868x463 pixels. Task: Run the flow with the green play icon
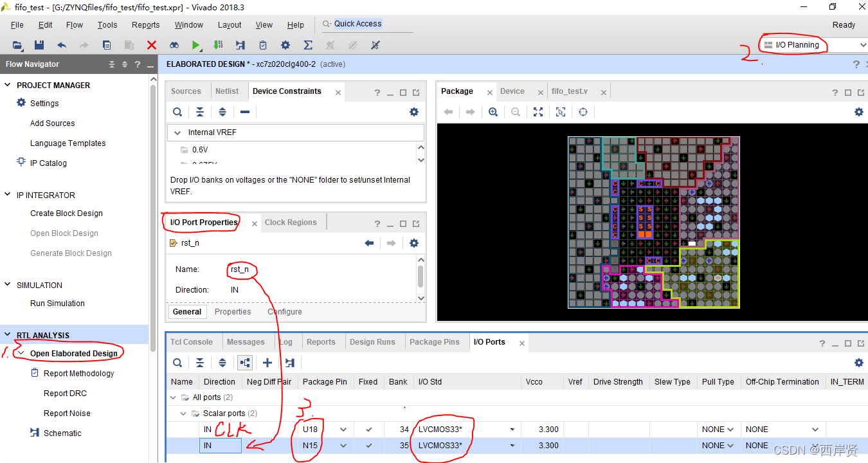196,45
